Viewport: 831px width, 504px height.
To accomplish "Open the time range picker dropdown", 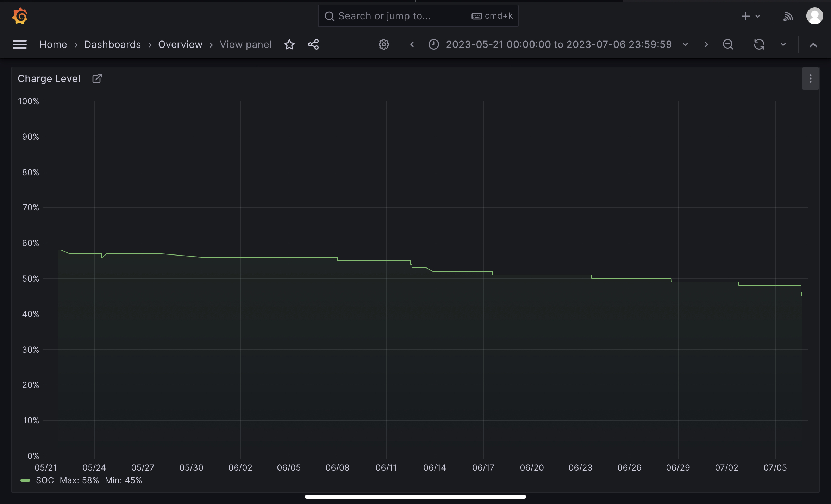I will (558, 45).
